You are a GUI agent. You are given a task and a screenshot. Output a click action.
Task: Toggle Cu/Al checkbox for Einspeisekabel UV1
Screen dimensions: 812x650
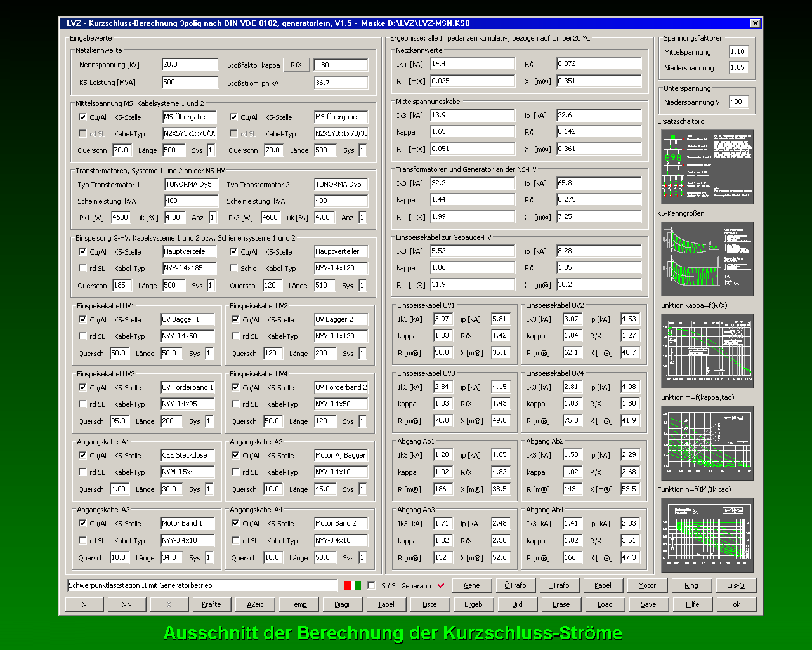click(82, 320)
